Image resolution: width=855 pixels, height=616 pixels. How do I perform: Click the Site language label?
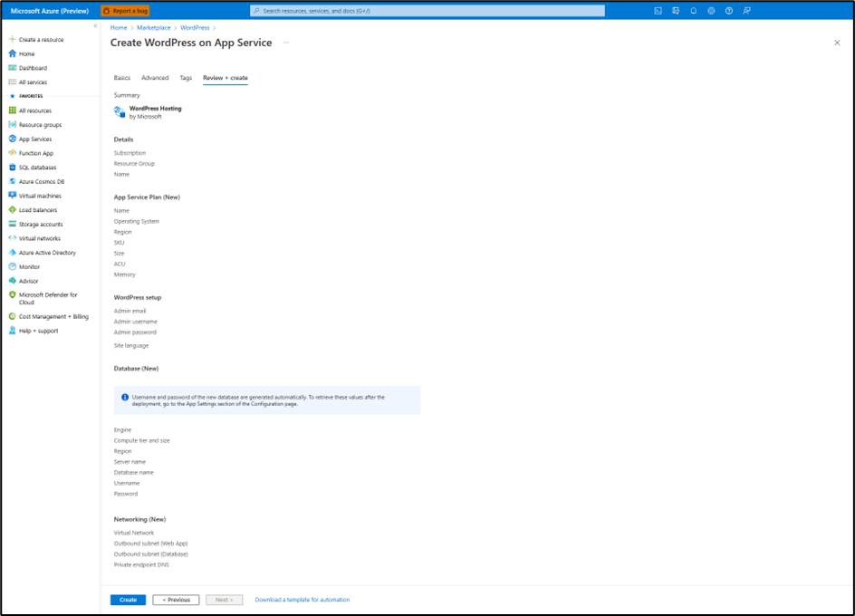click(x=130, y=346)
